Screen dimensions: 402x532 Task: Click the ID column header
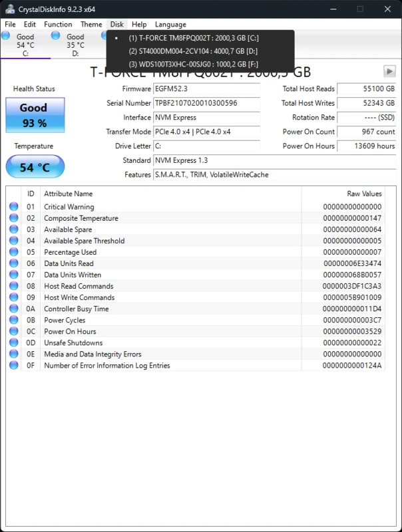pos(31,194)
